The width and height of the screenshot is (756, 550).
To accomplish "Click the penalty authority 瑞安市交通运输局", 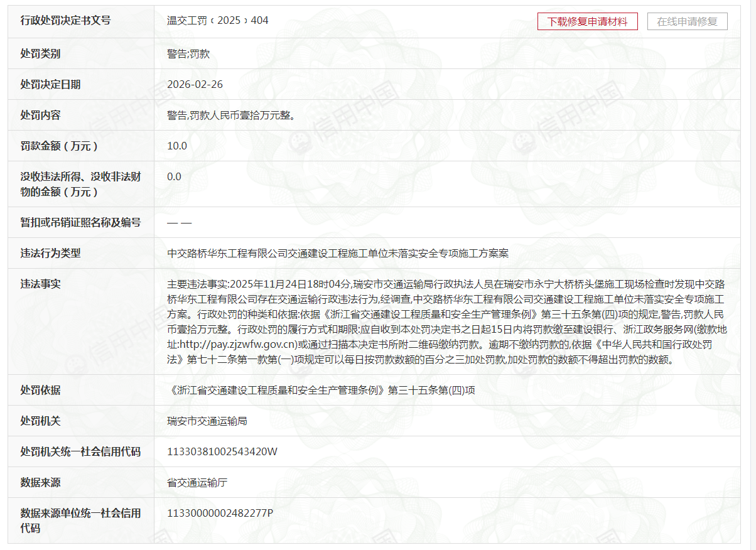I will coord(207,421).
